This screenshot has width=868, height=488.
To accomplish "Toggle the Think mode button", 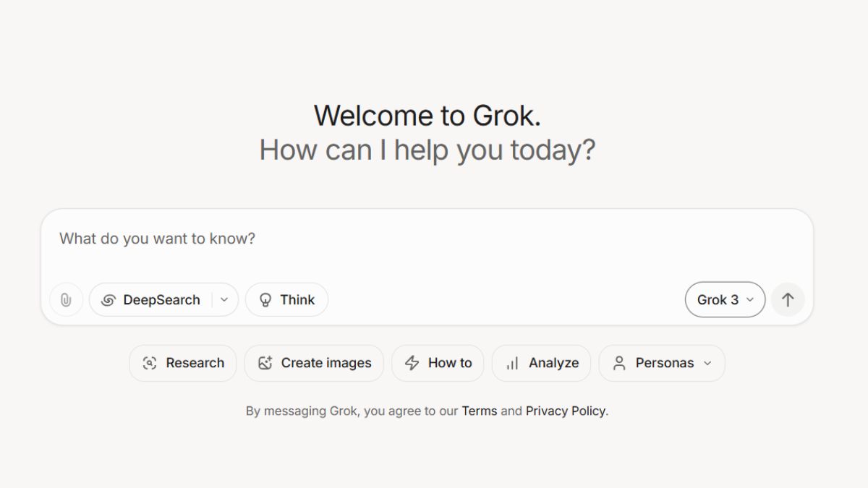I will click(286, 300).
